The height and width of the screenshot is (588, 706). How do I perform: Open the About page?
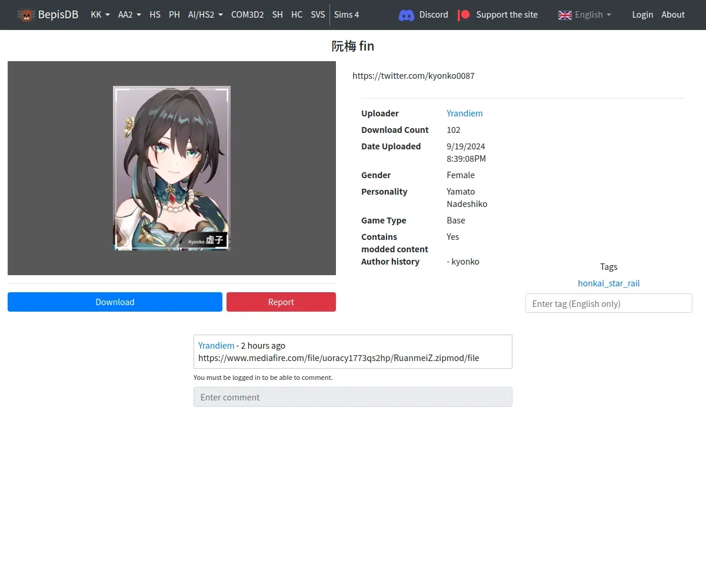pos(673,15)
